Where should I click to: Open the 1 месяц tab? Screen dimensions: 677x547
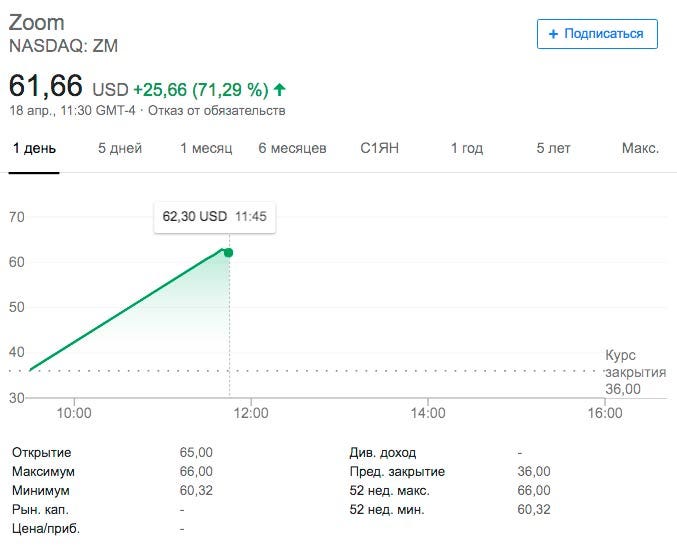(x=206, y=148)
